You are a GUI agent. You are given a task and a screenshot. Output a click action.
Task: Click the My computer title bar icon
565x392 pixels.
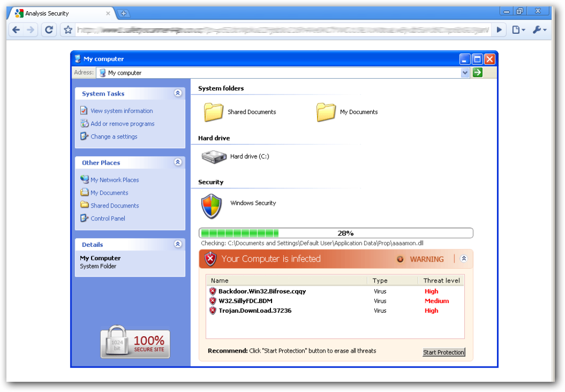point(78,59)
